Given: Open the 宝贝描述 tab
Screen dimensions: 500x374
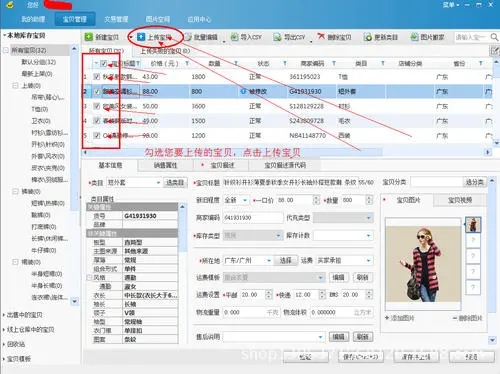Looking at the screenshot, I should point(221,165).
